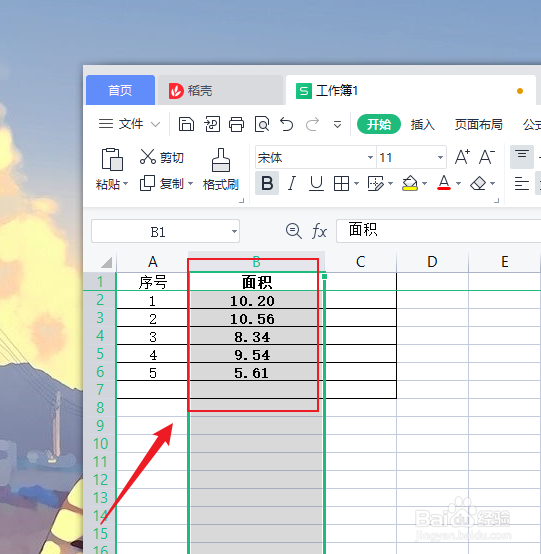Click the draw border pencil icon
Screen dimensions: 541x554
click(375, 184)
